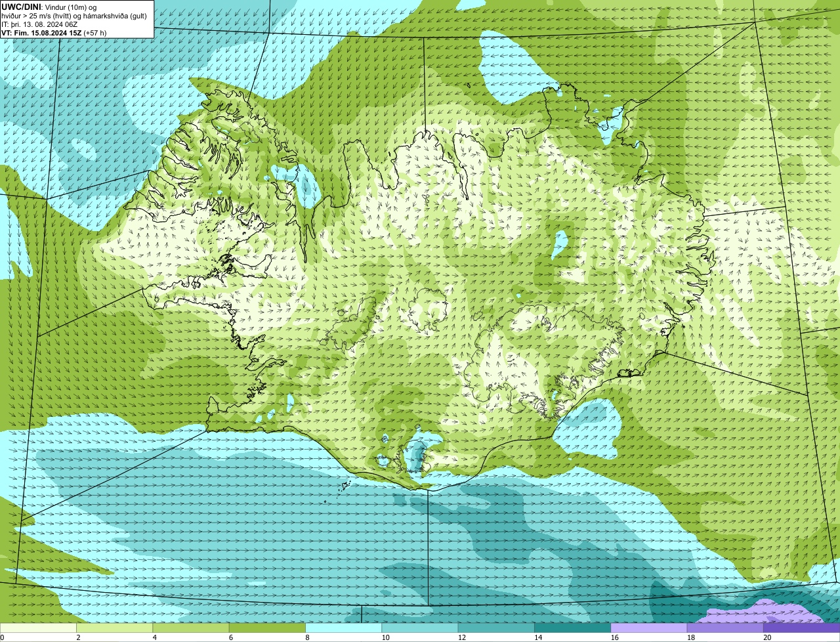Click the 4–6 m/s legend color swatch
This screenshot has width=840, height=642.
tap(190, 628)
